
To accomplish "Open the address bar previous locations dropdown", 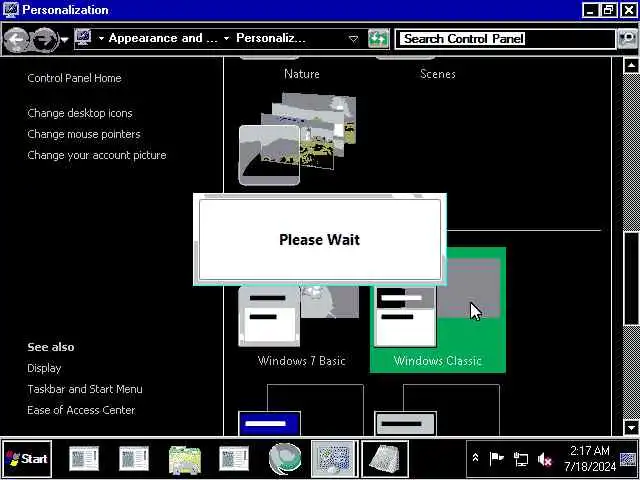I will tap(353, 39).
